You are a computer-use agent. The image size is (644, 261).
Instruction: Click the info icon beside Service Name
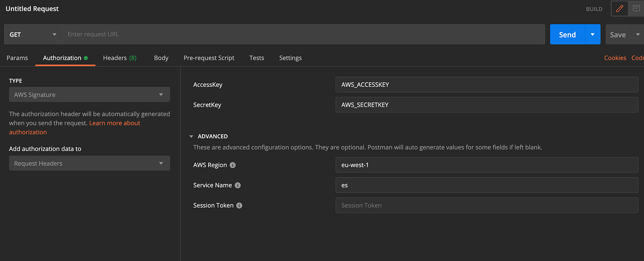pos(238,185)
